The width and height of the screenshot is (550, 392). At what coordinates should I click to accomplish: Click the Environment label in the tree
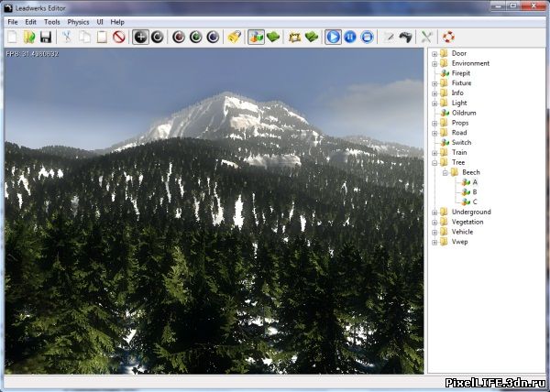(470, 63)
